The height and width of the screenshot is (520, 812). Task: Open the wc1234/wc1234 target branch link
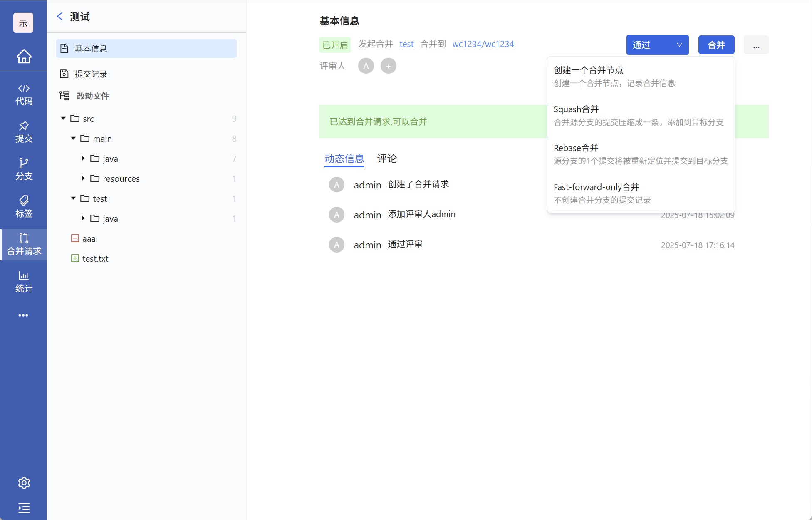point(483,44)
